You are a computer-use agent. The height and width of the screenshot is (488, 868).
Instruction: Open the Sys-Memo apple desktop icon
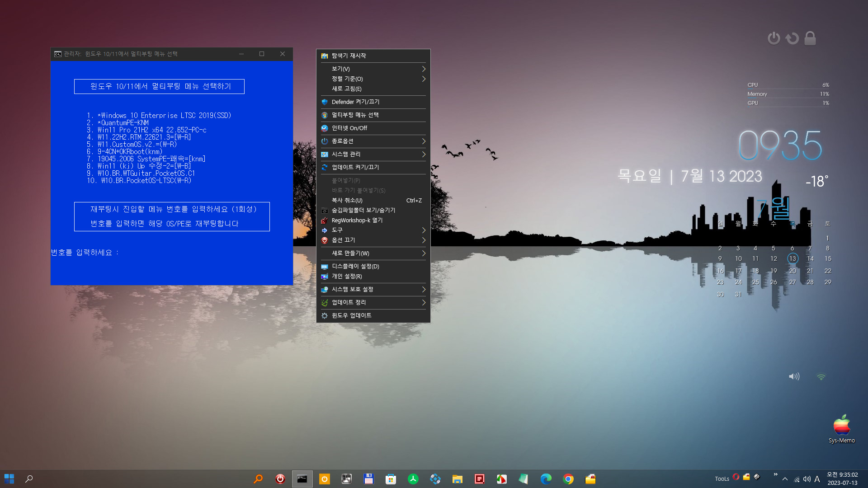[841, 429]
